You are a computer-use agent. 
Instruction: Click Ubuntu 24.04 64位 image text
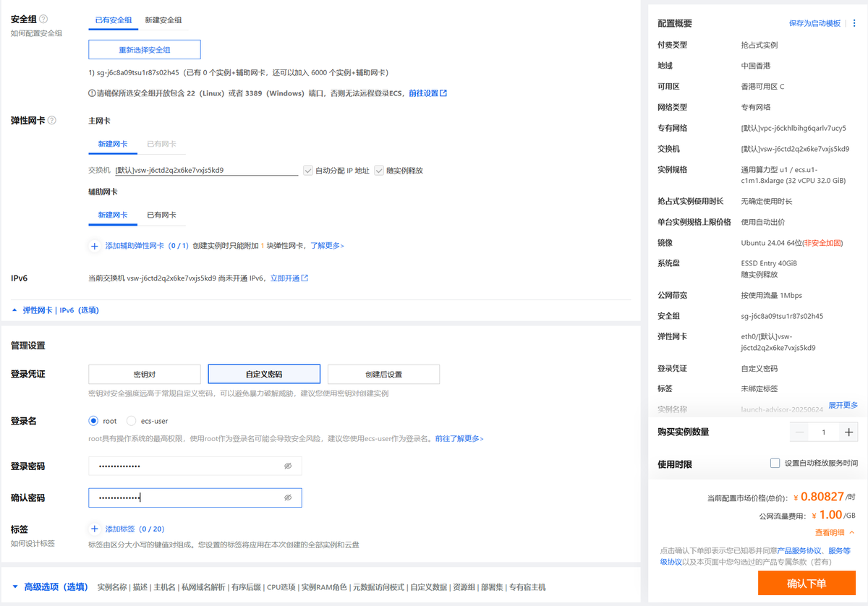(x=772, y=243)
